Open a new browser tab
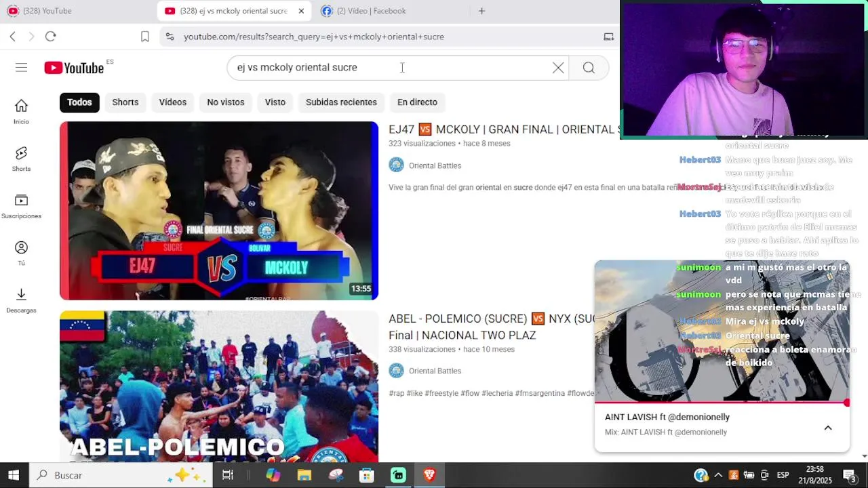This screenshot has height=488, width=868. [481, 11]
